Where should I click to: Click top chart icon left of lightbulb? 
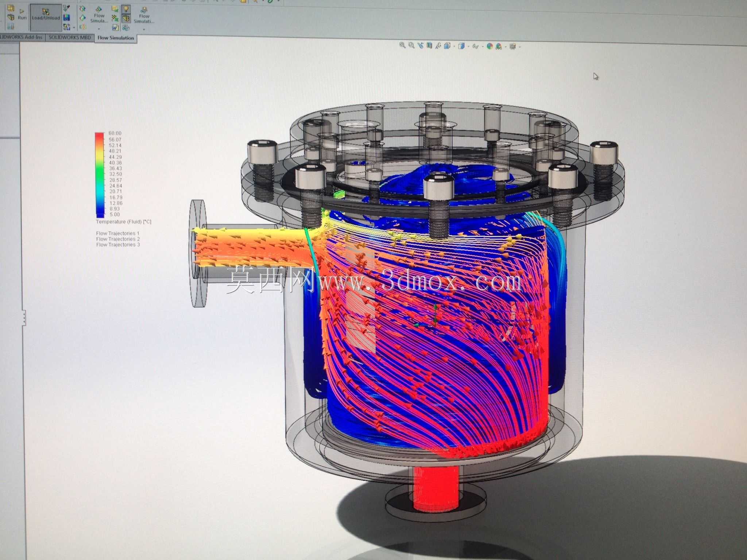[115, 9]
